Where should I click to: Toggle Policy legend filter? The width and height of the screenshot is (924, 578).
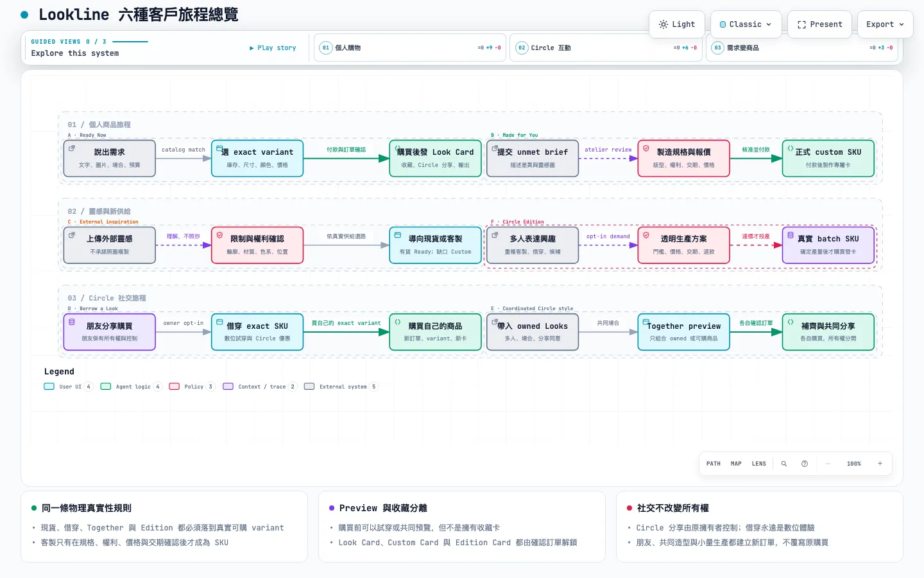coord(192,387)
